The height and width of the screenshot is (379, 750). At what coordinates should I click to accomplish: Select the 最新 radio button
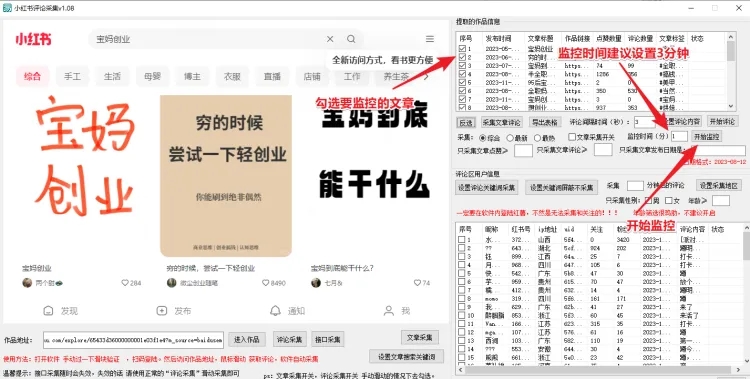coord(510,138)
